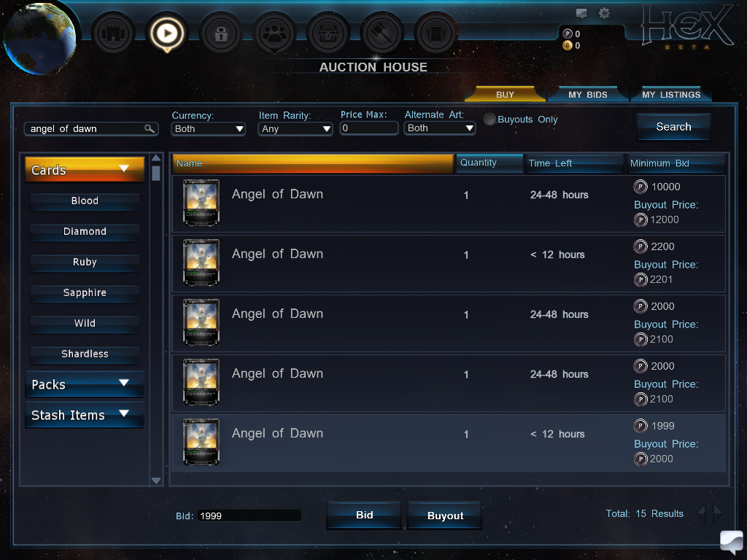Viewport: 747px width, 560px height.
Task: Switch to the My Listings tab
Action: [671, 94]
